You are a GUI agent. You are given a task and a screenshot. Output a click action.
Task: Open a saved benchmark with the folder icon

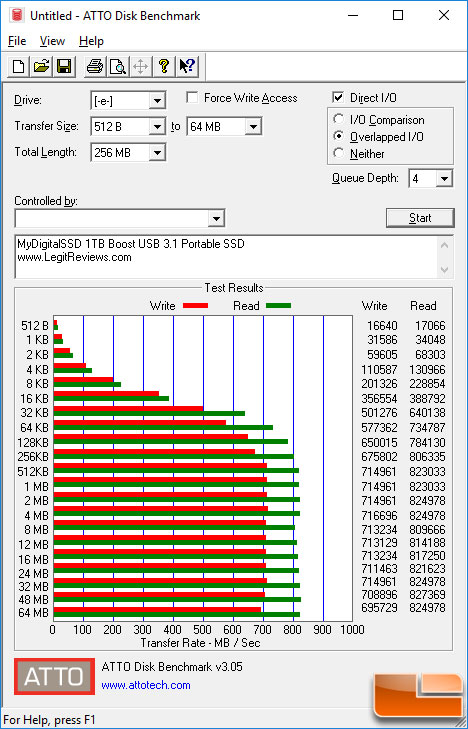click(41, 66)
